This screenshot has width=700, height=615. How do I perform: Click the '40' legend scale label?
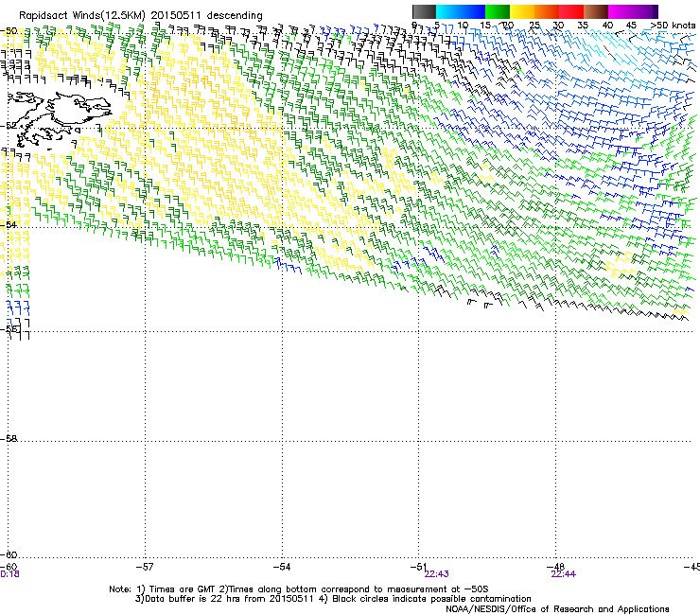[607, 26]
